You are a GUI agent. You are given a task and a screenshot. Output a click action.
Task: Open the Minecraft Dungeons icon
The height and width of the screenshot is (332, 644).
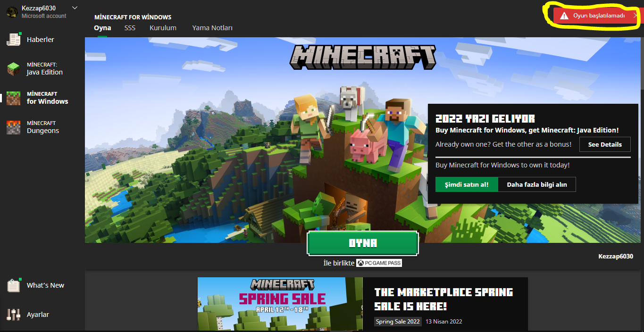pos(13,127)
